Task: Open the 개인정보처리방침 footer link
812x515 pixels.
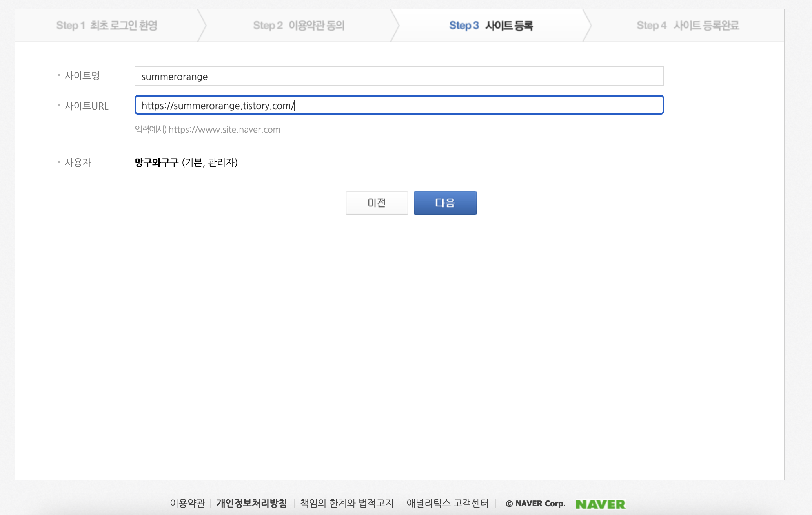Action: 251,503
